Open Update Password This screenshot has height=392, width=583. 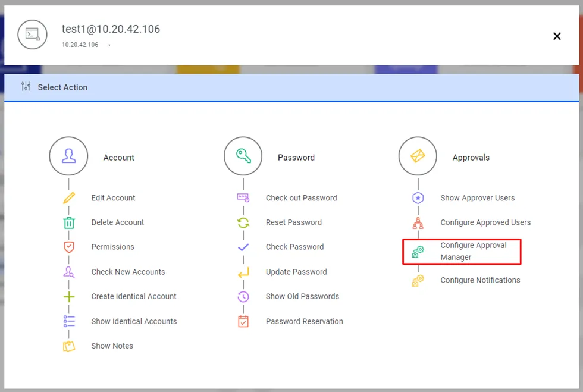[x=296, y=272]
